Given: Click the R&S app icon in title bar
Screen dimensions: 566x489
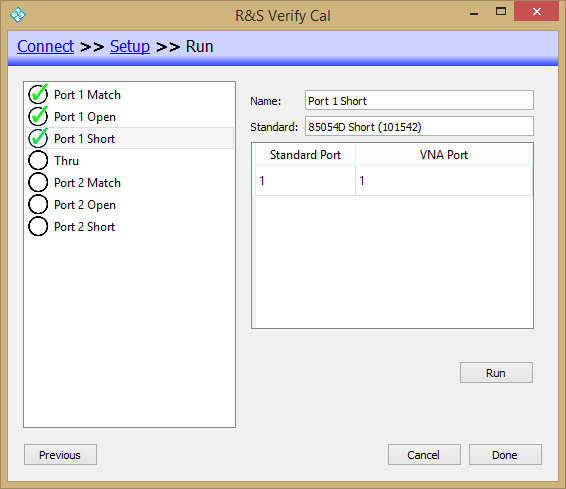Looking at the screenshot, I should tap(17, 15).
